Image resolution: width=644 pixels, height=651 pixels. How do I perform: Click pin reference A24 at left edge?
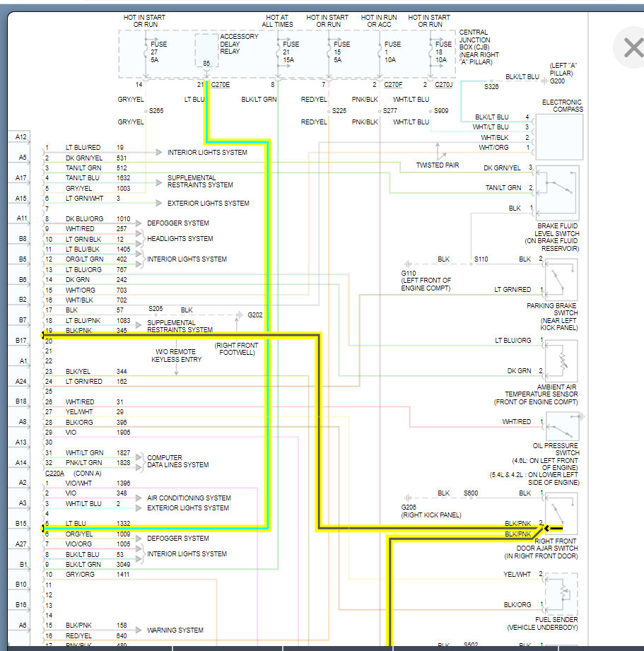coord(21,381)
